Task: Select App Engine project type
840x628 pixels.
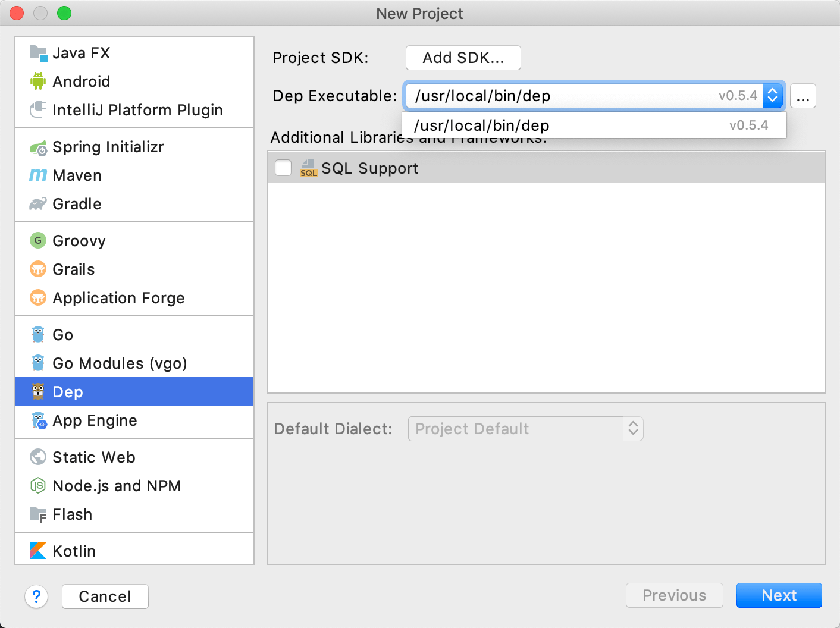Action: 134,420
